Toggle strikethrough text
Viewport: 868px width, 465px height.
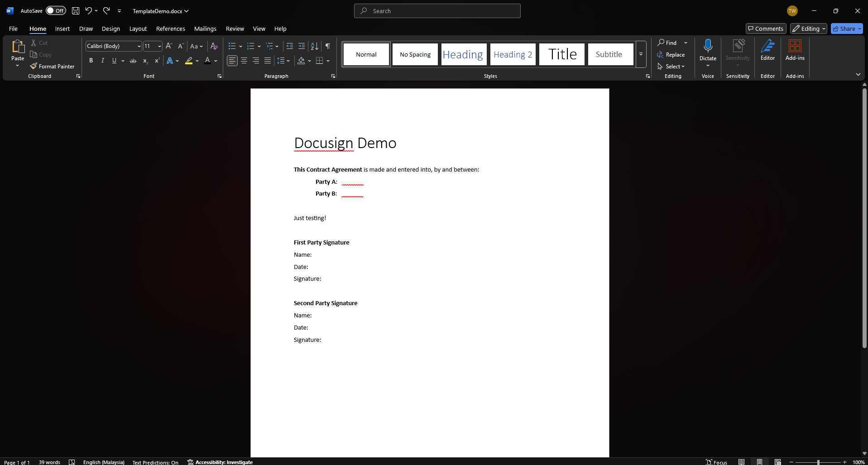[x=133, y=60]
